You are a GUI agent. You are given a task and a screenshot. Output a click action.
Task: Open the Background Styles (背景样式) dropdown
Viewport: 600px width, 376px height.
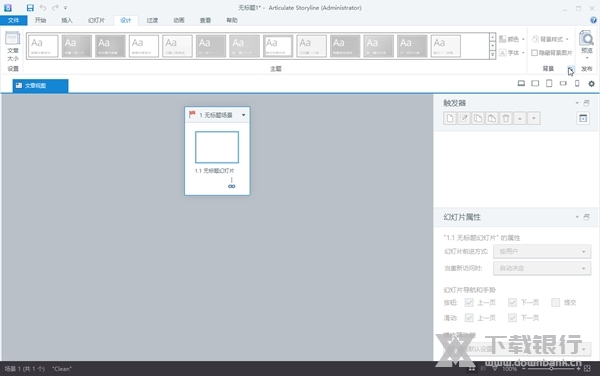pyautogui.click(x=551, y=39)
